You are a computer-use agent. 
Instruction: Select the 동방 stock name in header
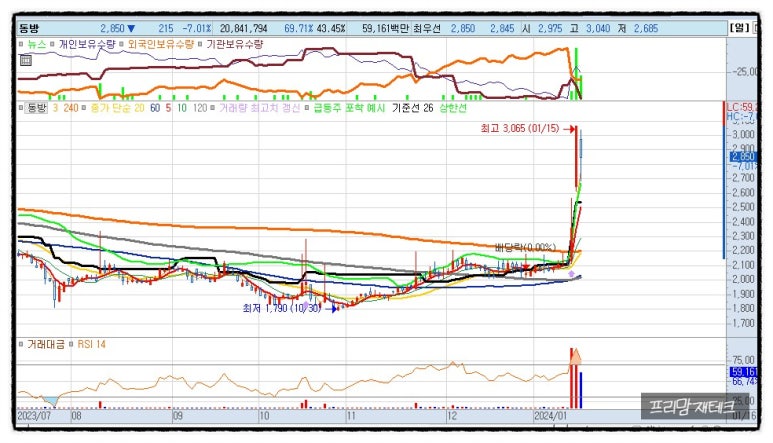29,28
